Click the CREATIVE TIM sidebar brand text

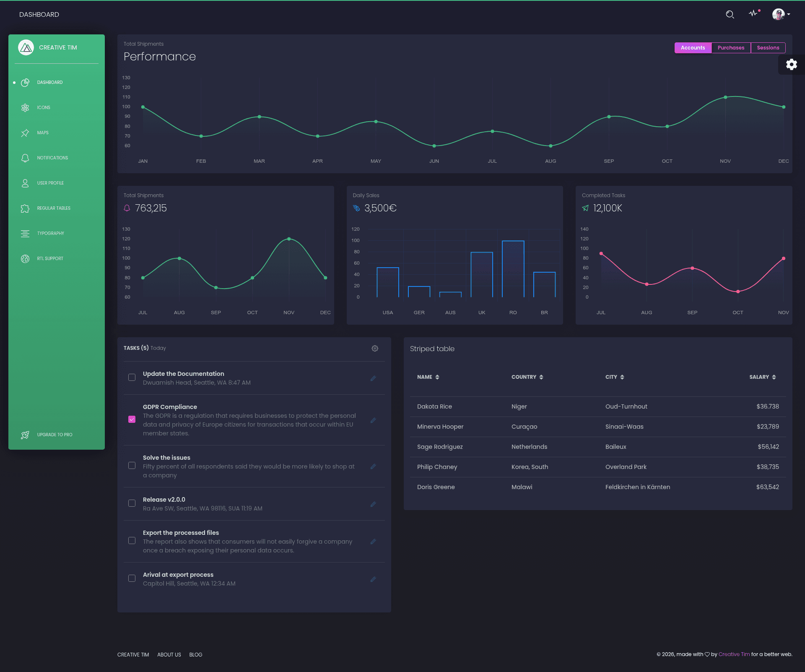click(x=58, y=47)
